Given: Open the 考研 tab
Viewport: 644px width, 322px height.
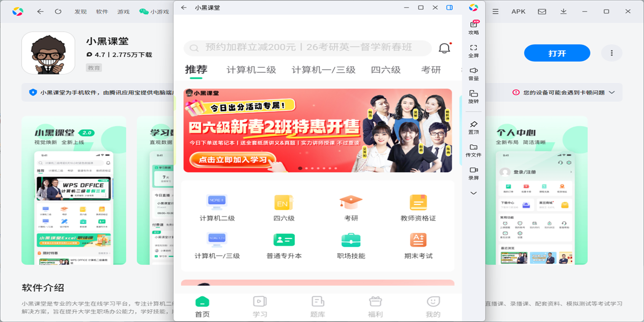Looking at the screenshot, I should point(431,70).
